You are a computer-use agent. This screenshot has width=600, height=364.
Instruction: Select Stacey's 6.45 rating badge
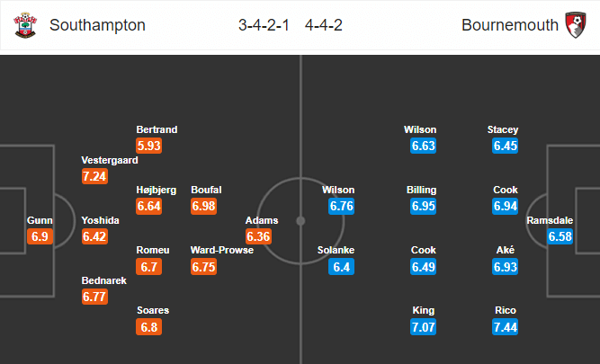click(506, 146)
